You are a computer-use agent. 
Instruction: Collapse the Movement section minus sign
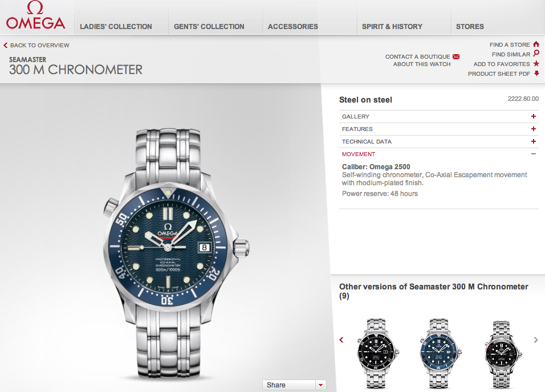(534, 154)
